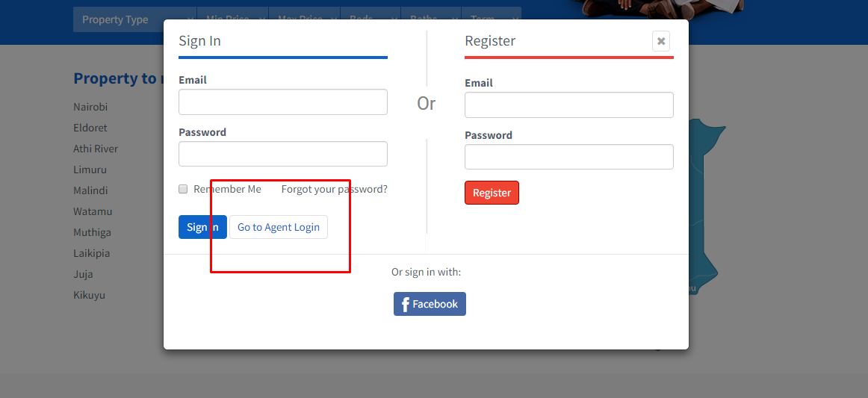Image resolution: width=868 pixels, height=398 pixels.
Task: Open Kikuyu property link
Action: point(89,295)
